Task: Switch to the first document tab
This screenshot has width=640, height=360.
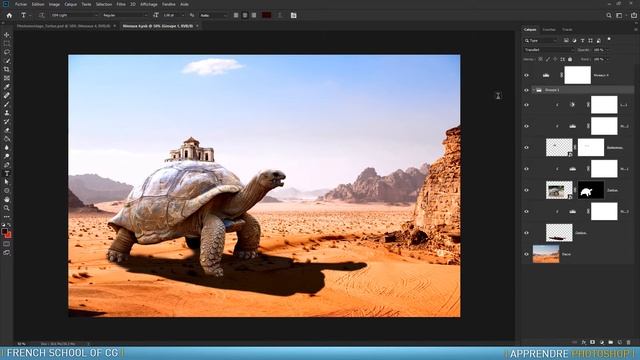Action: click(x=64, y=26)
